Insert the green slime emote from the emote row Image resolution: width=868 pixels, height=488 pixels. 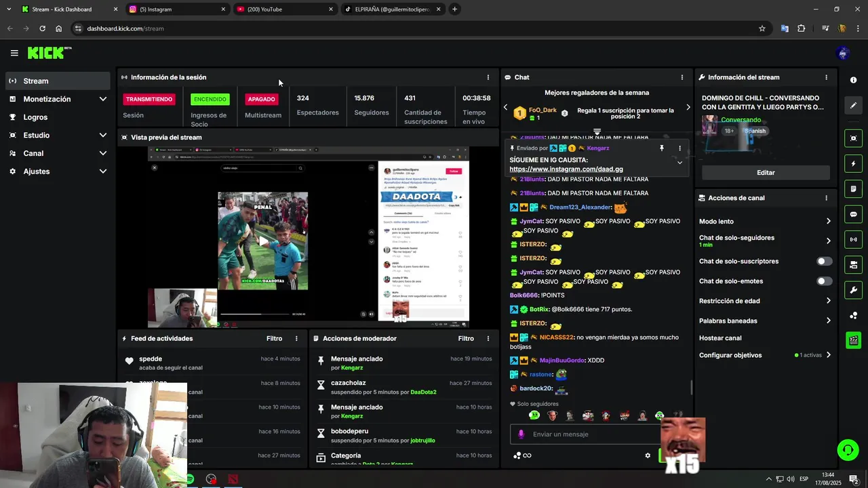535,415
